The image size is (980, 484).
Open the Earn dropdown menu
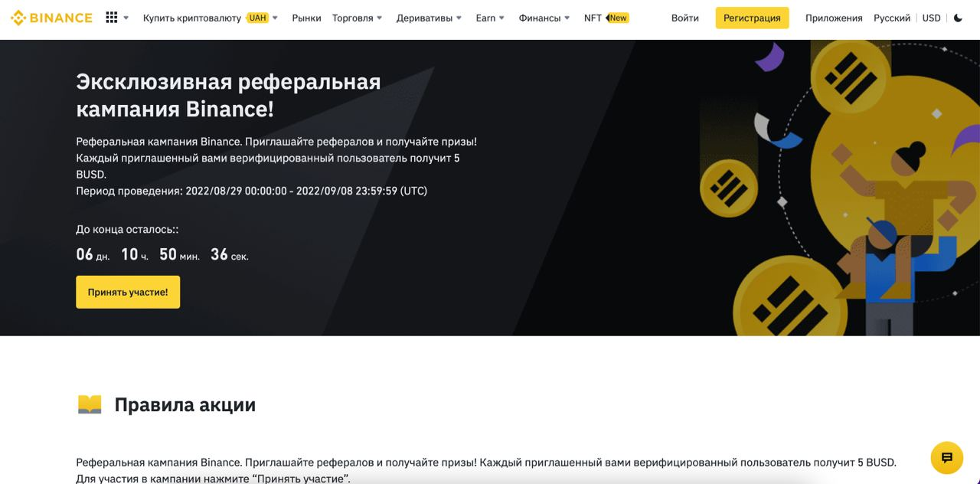(x=490, y=18)
